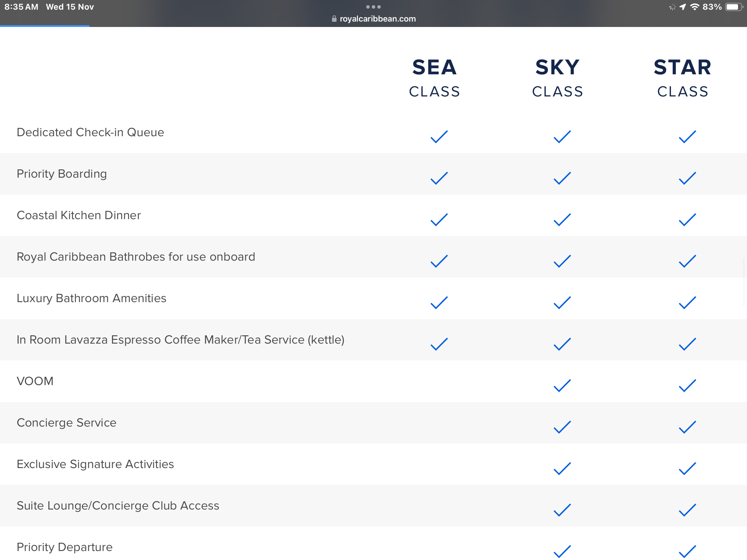Tap the padlock icon beside the URL
Screen dimensions: 747x560
pyautogui.click(x=334, y=19)
